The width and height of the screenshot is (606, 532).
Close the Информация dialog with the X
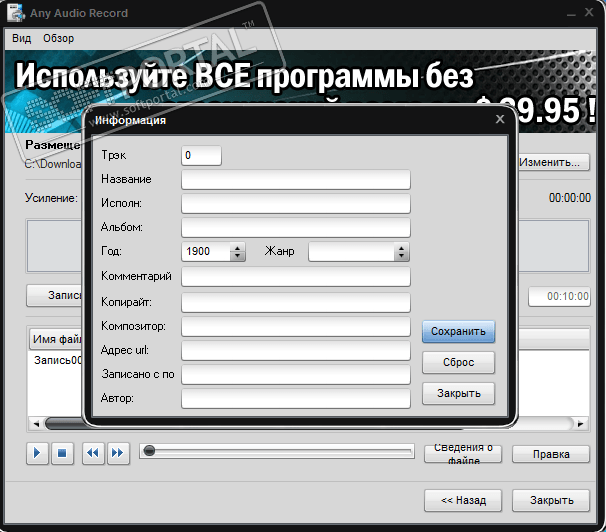(x=500, y=119)
